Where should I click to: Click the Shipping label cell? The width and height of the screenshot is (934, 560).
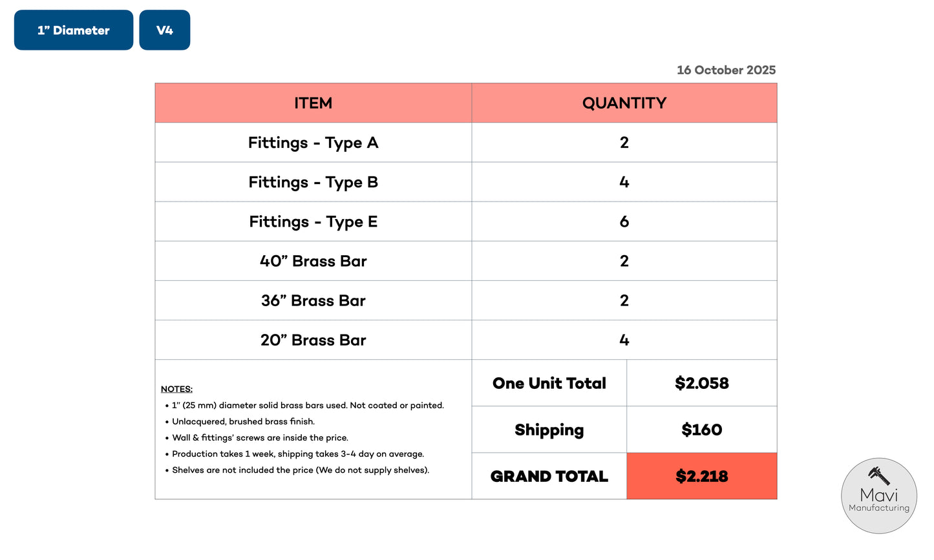(x=549, y=430)
